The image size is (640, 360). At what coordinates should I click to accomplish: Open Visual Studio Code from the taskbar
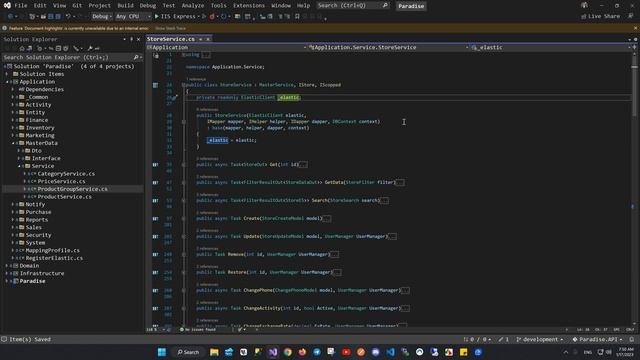point(391,352)
